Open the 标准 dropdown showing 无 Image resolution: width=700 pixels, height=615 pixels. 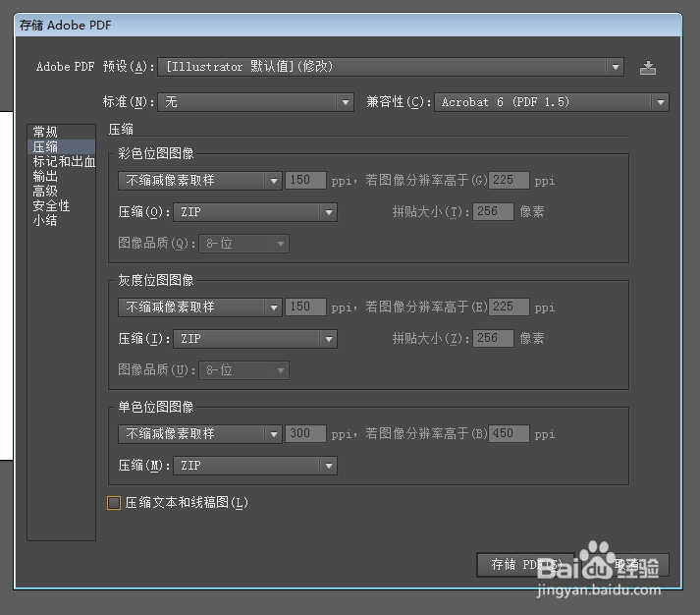coord(255,102)
